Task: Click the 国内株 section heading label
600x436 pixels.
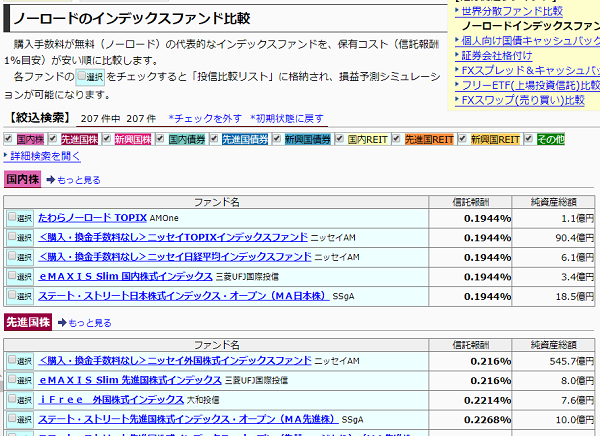Action: coord(23,179)
